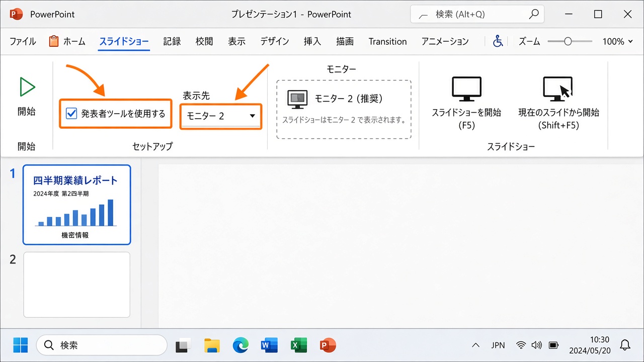Viewport: 644px width, 362px height.
Task: Open the 描画 tab
Action: 345,42
